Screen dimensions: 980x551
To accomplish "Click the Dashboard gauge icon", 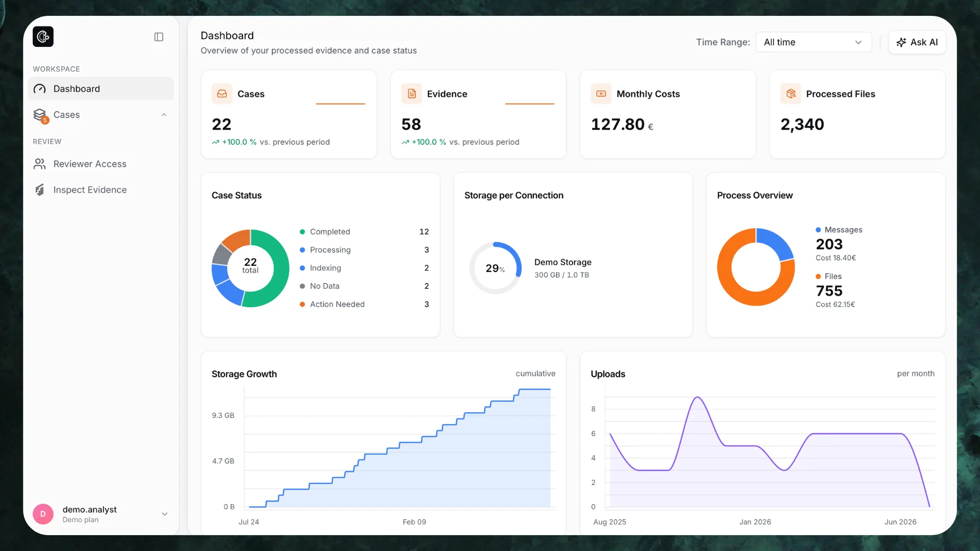I will coord(40,89).
